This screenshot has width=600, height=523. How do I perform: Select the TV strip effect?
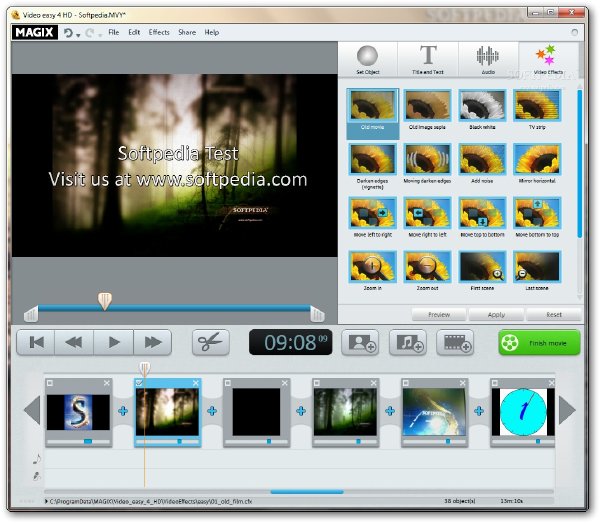coord(537,110)
